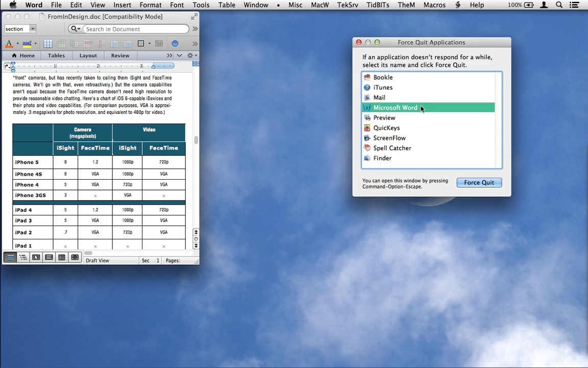This screenshot has width=588, height=368.
Task: Click the document proxy icon in title bar
Action: (x=42, y=17)
